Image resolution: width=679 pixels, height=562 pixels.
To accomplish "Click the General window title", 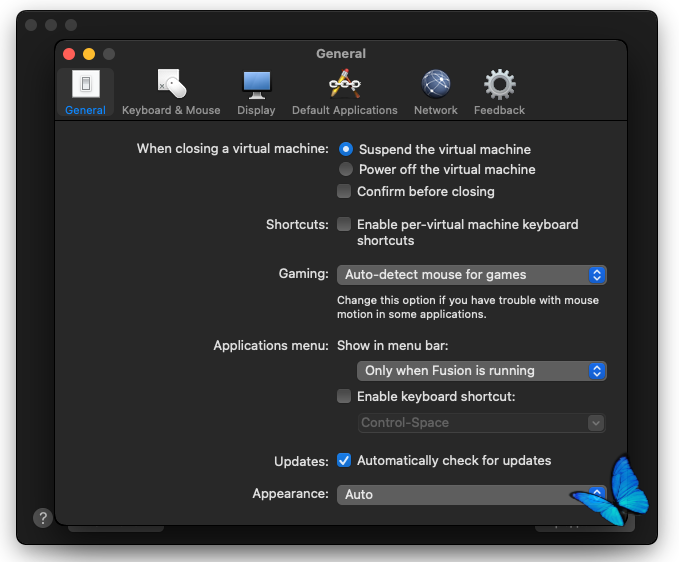I will (x=341, y=54).
